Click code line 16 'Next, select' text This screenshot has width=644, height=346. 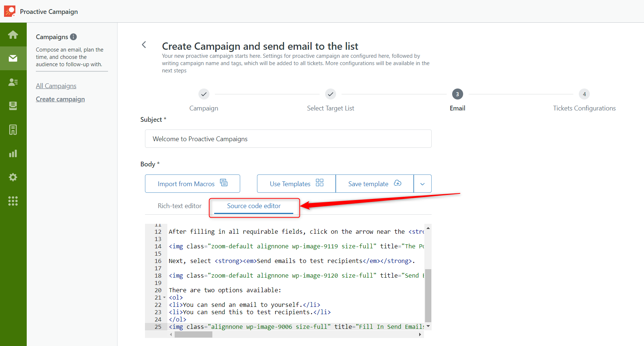pos(292,261)
